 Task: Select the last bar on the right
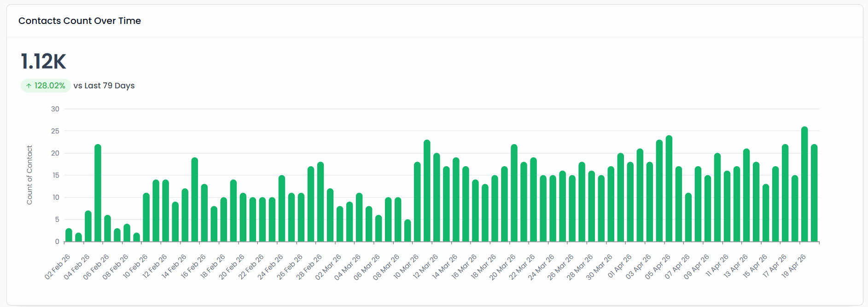[x=814, y=193]
